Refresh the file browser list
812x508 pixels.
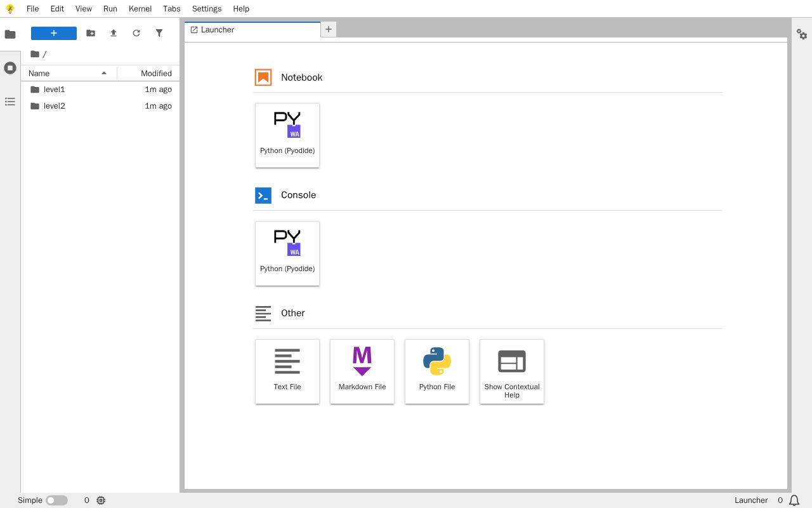[136, 33]
